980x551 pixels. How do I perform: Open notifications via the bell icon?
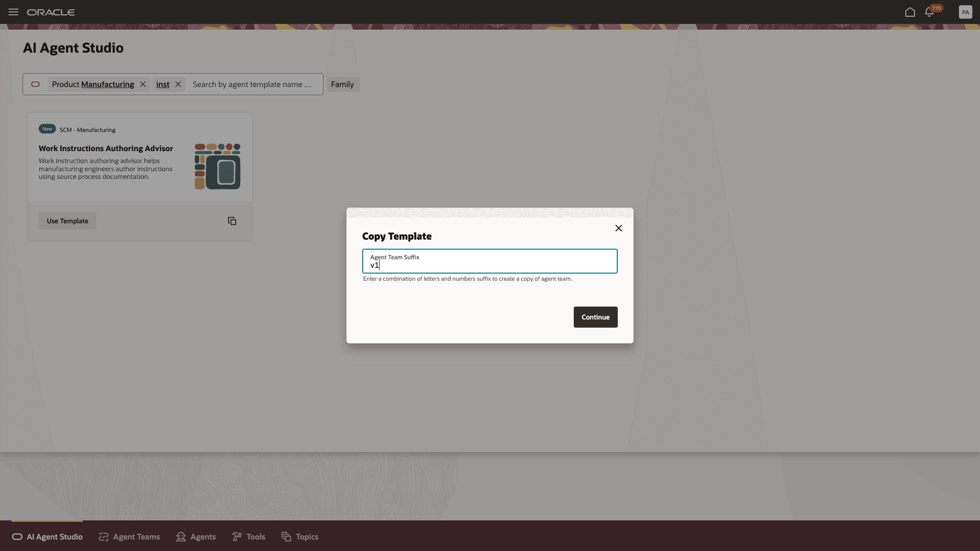tap(929, 12)
